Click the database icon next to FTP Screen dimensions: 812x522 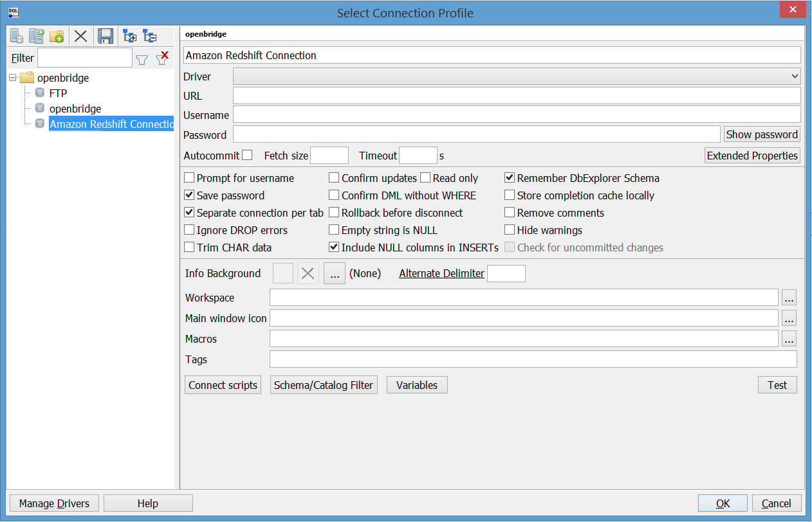click(x=40, y=93)
